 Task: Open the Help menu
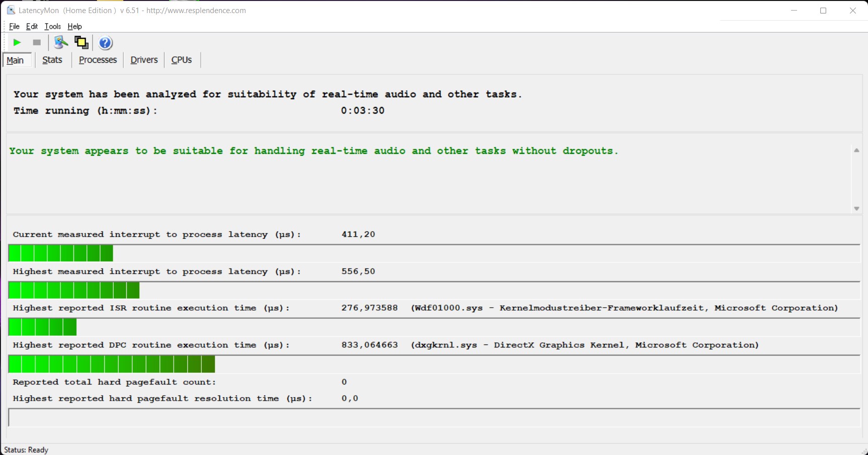74,26
